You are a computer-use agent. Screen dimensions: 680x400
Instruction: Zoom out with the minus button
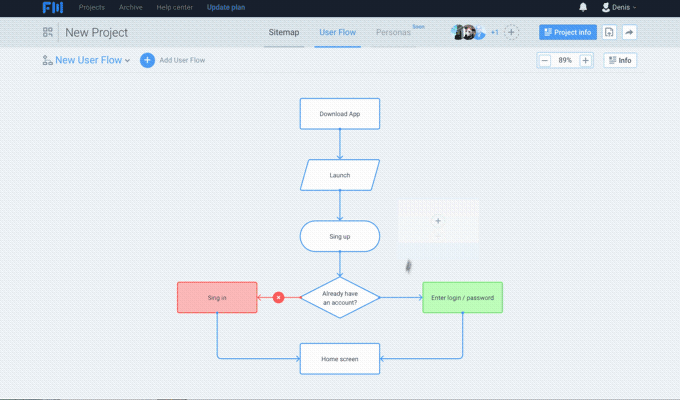[545, 60]
